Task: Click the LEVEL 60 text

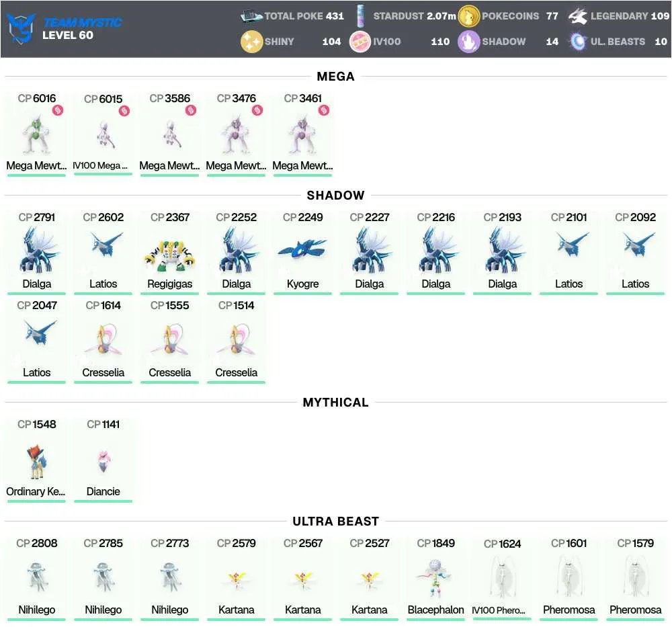Action: (x=68, y=35)
